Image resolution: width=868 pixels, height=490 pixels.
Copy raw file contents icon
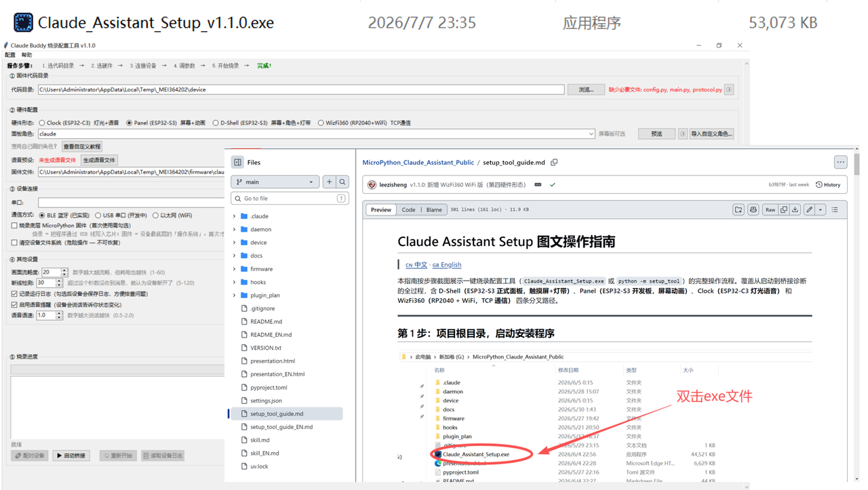784,210
